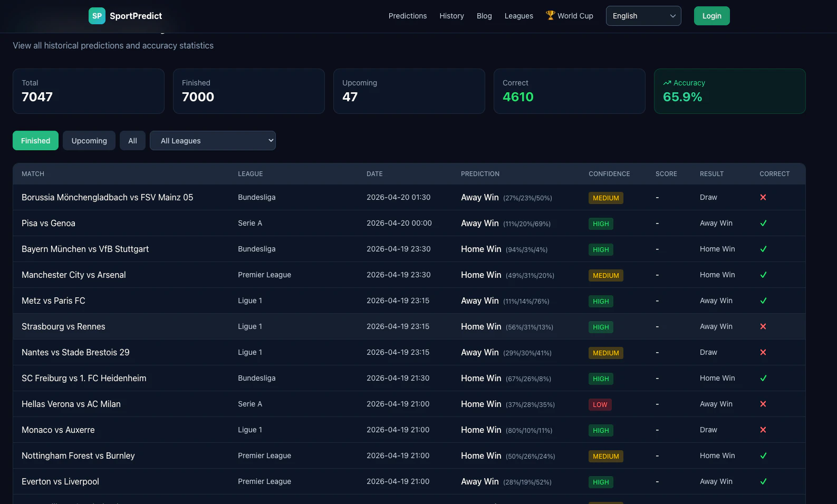The image size is (837, 504).
Task: Select the Finished filter tab
Action: pos(35,141)
